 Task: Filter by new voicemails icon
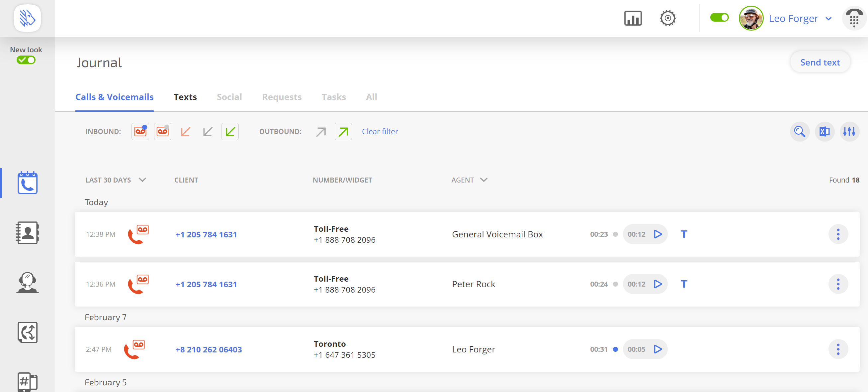click(x=140, y=132)
